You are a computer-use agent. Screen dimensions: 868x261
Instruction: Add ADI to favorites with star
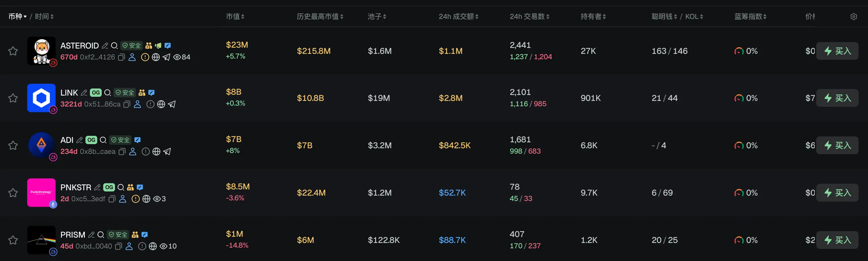point(13,145)
